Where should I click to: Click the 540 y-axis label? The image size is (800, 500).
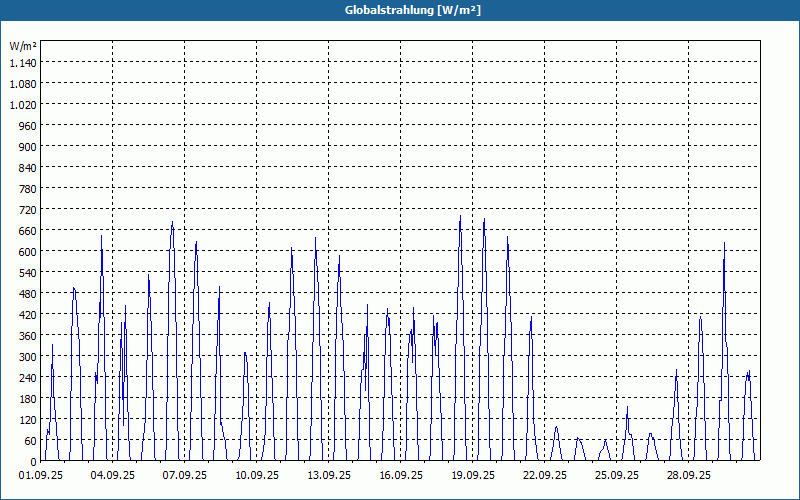(28, 272)
